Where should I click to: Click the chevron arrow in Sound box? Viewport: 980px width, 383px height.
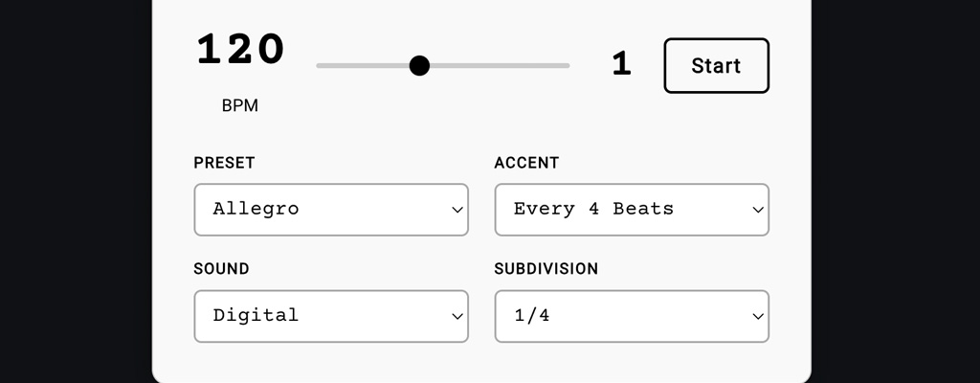pos(457,316)
